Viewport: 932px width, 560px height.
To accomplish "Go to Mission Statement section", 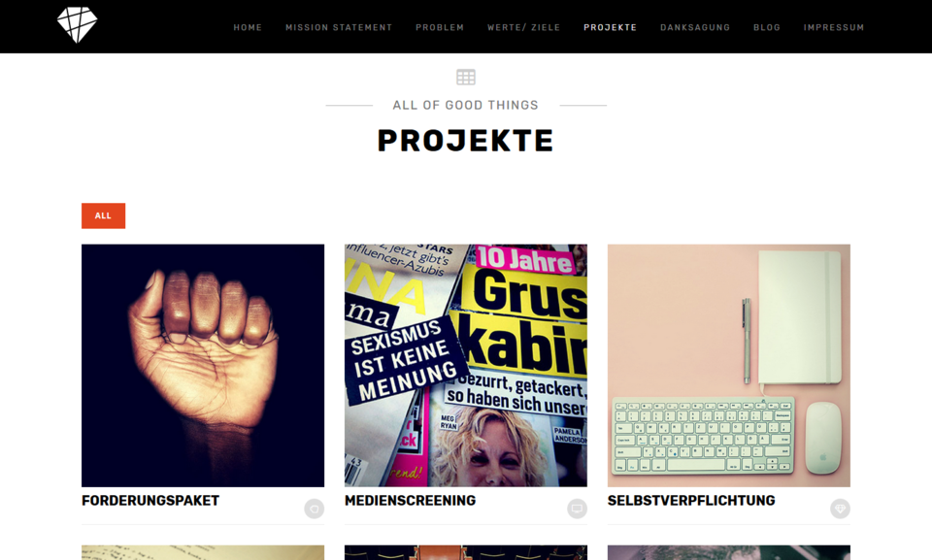I will pyautogui.click(x=339, y=27).
